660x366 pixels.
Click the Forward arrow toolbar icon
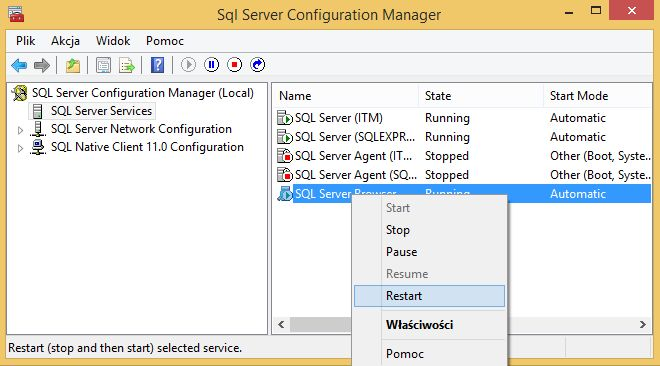[x=42, y=65]
